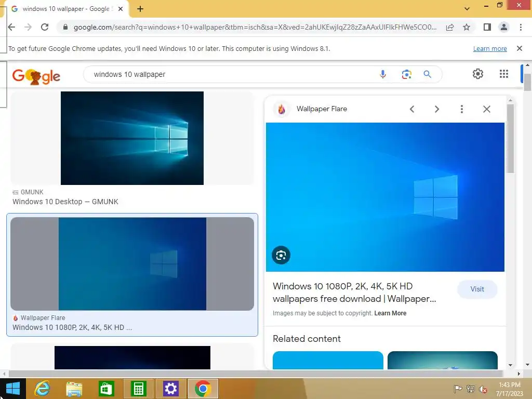Open the share this page icon
This screenshot has width=532, height=399.
coord(450,27)
